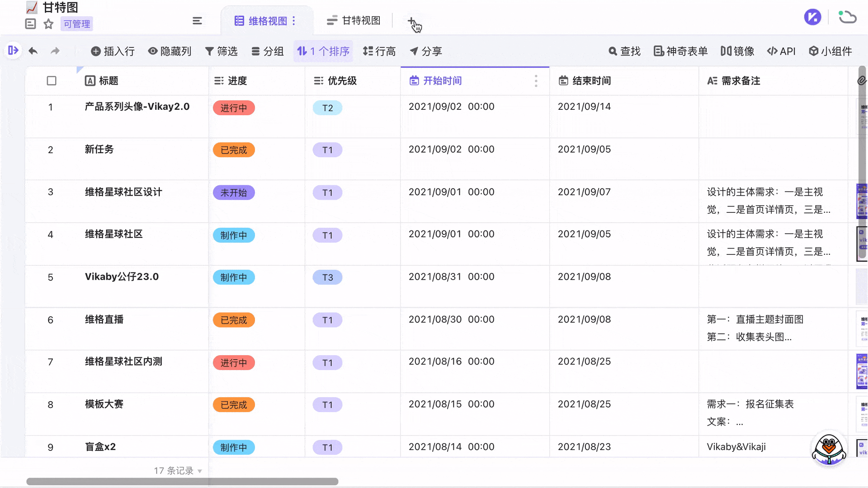Open the user avatar in header
Screen dimensions: 868x488
[x=812, y=18]
